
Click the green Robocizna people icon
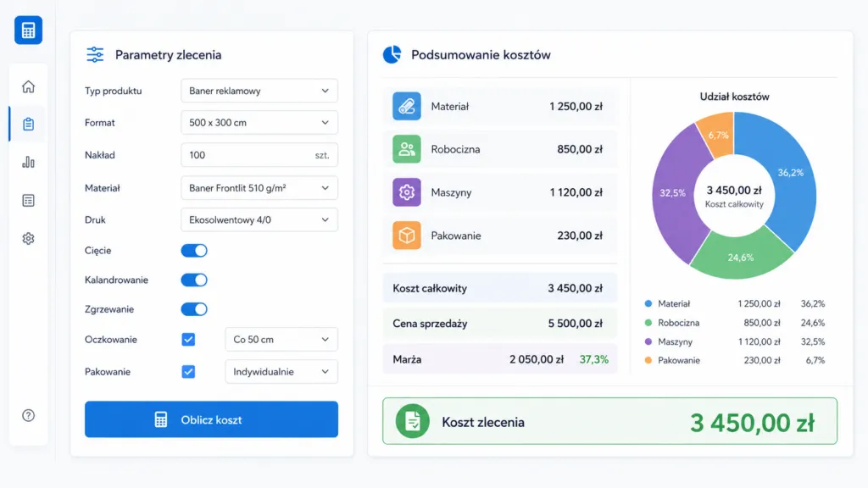pyautogui.click(x=407, y=149)
